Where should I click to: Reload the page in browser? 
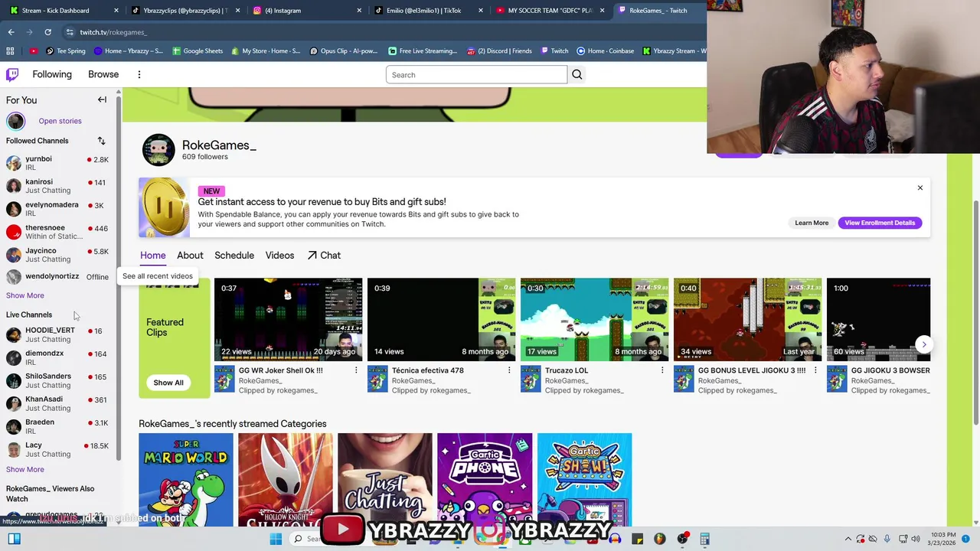click(x=47, y=32)
